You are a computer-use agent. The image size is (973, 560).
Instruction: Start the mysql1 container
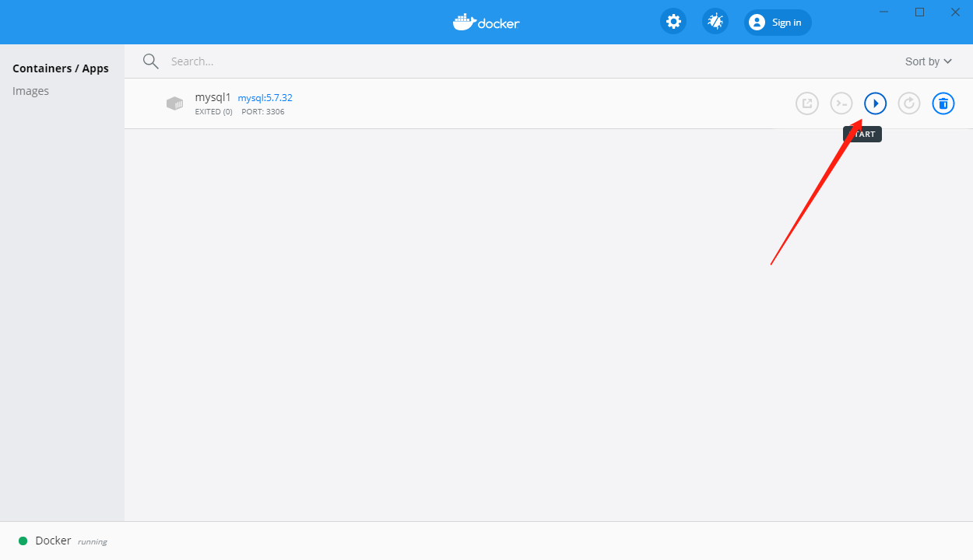coord(876,103)
